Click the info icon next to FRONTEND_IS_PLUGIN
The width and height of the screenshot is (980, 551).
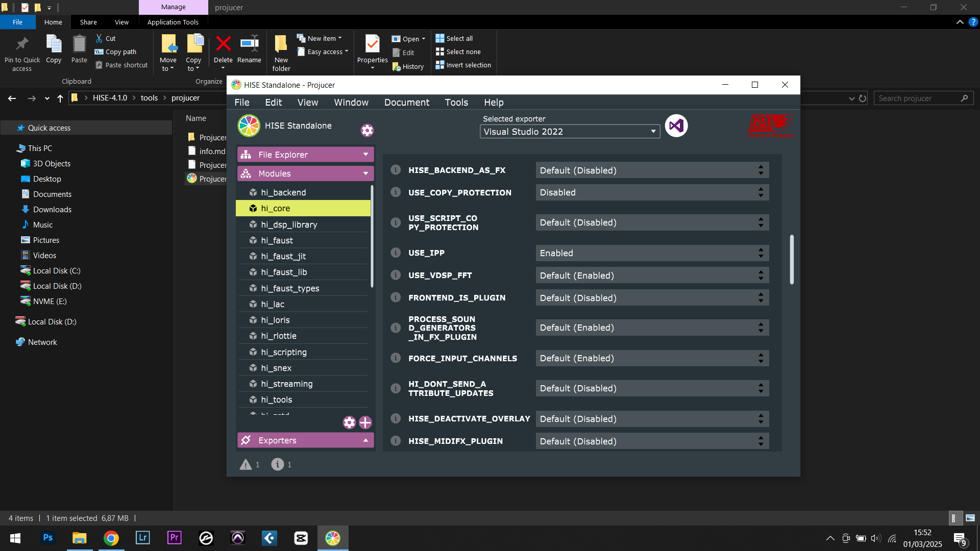pos(396,297)
